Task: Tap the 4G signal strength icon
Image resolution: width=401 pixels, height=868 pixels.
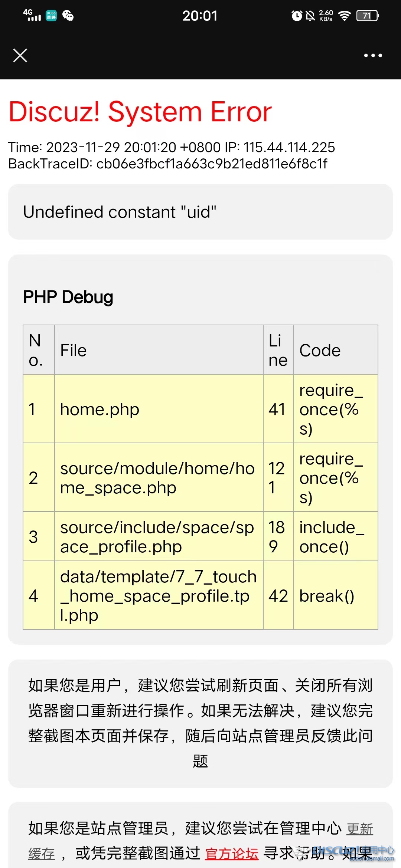Action: [32, 15]
